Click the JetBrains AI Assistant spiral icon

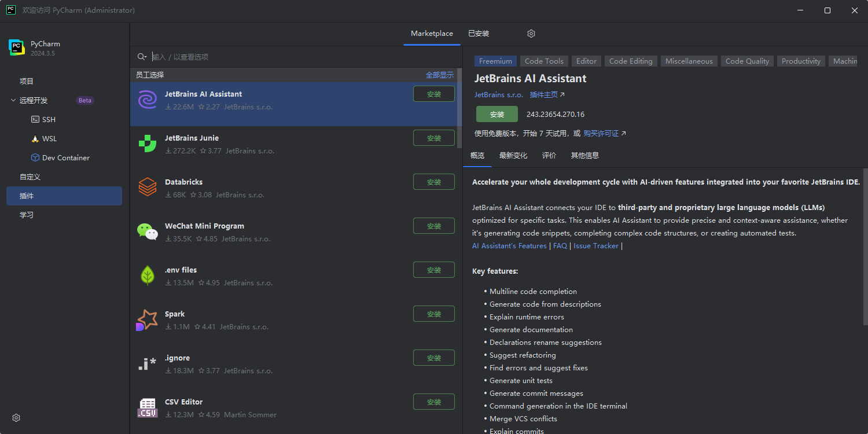[147, 100]
